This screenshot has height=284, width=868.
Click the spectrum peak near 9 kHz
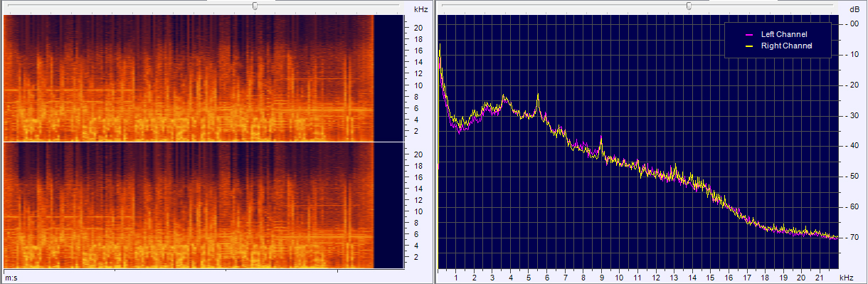601,137
